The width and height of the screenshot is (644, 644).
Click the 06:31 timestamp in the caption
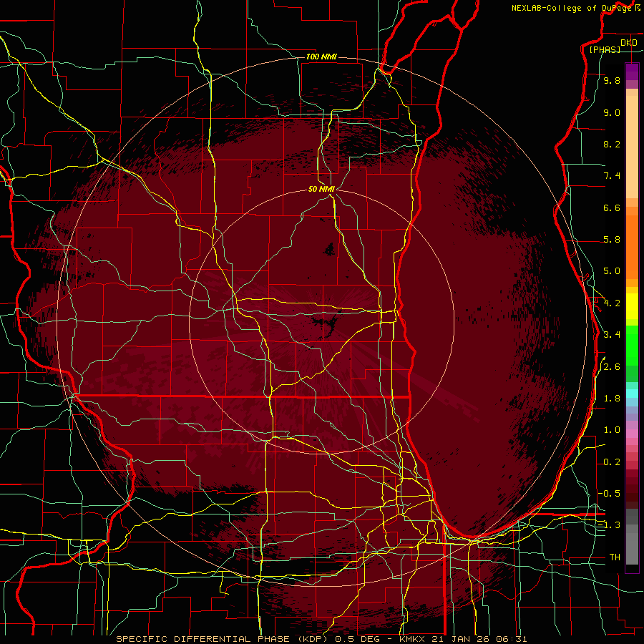(512, 639)
